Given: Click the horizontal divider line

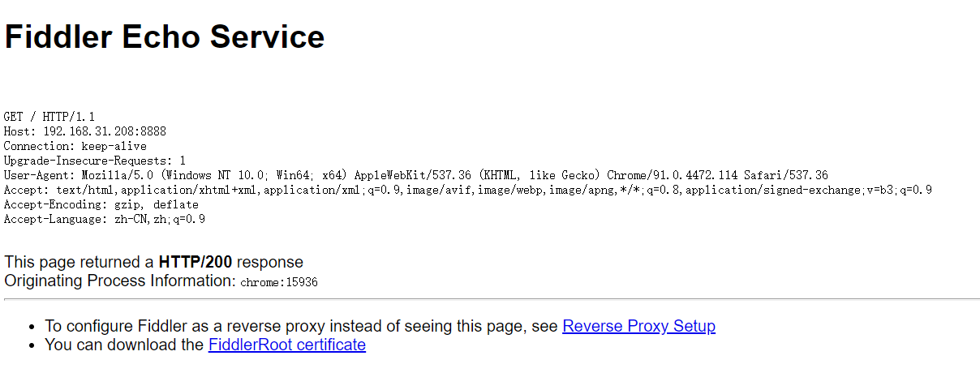Looking at the screenshot, I should (x=490, y=299).
